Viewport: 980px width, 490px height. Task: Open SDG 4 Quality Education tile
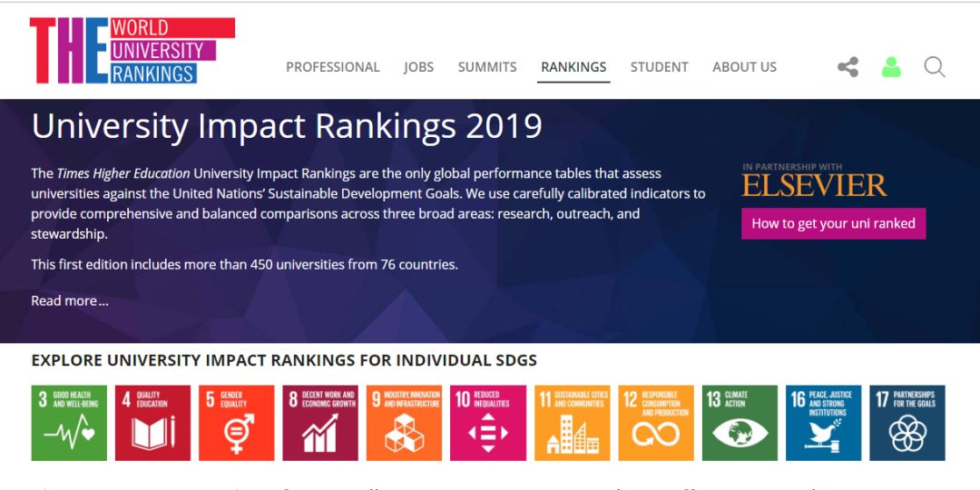[x=152, y=423]
